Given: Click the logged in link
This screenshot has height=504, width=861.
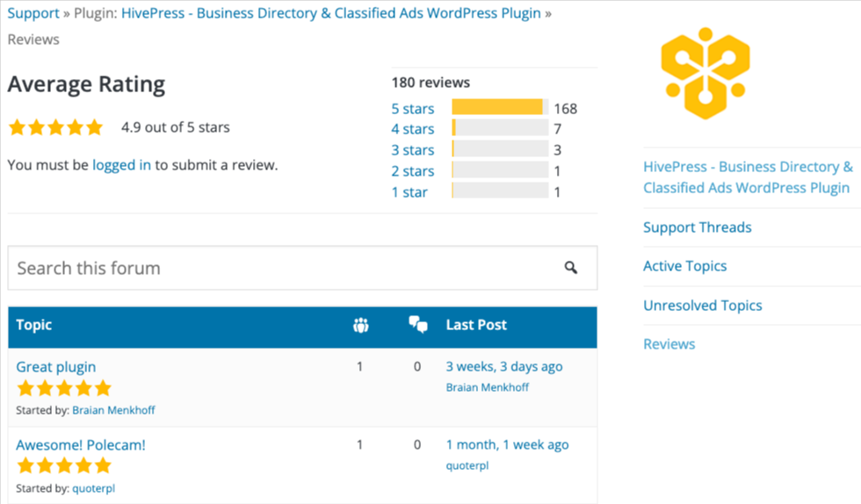Looking at the screenshot, I should tap(121, 164).
